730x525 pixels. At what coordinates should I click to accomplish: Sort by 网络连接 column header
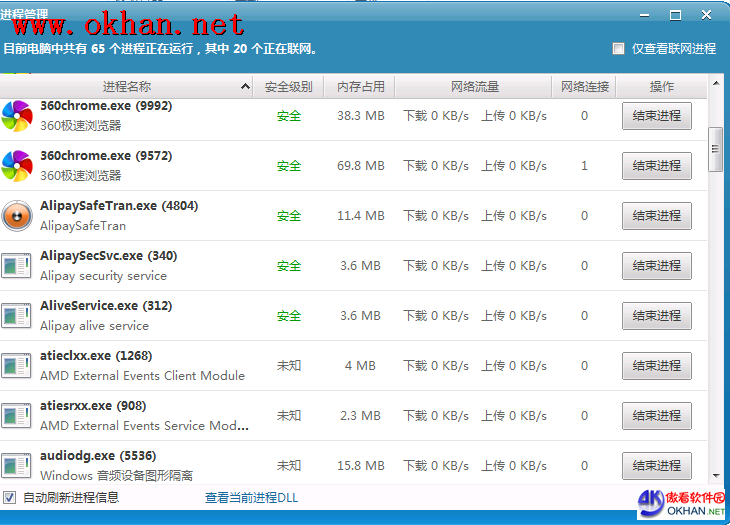(585, 87)
